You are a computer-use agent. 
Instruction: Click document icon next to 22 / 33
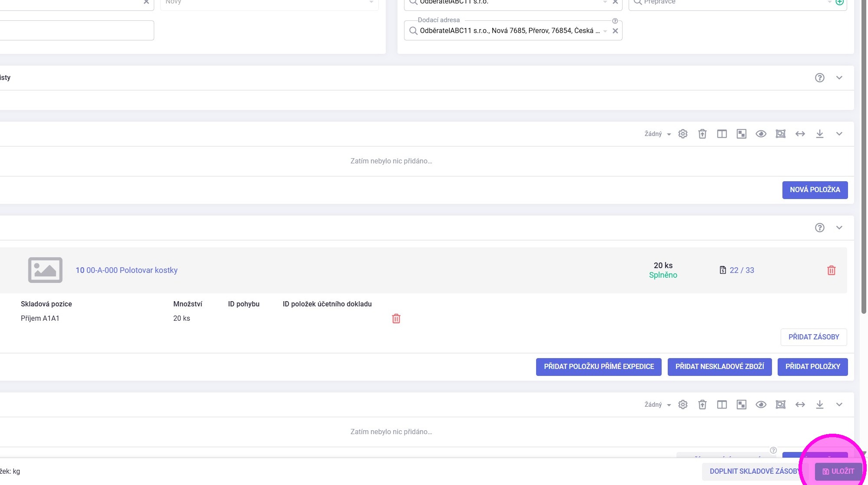click(723, 270)
